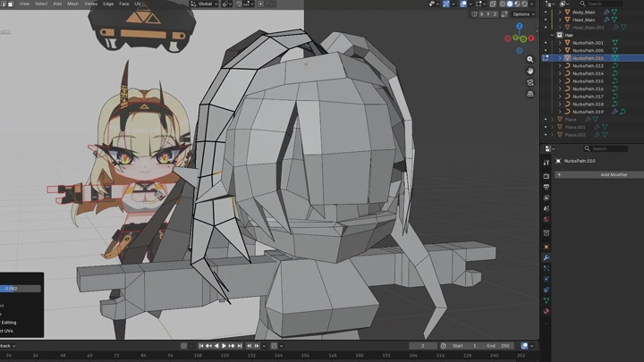Toggle viewport overlays button
Viewport: 644px width, 362px height.
pyautogui.click(x=463, y=4)
